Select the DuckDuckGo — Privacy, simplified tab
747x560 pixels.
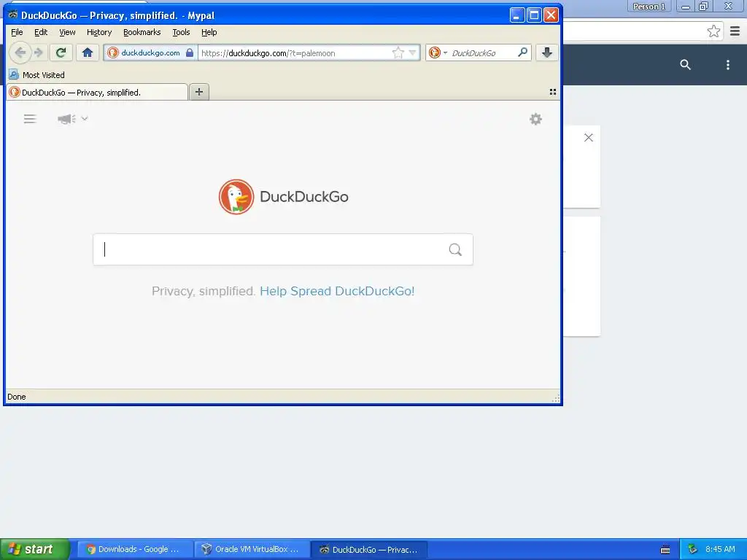[97, 93]
